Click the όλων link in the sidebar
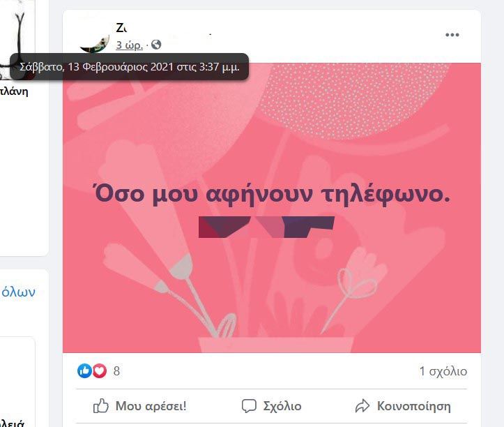The image size is (504, 427). tap(18, 292)
